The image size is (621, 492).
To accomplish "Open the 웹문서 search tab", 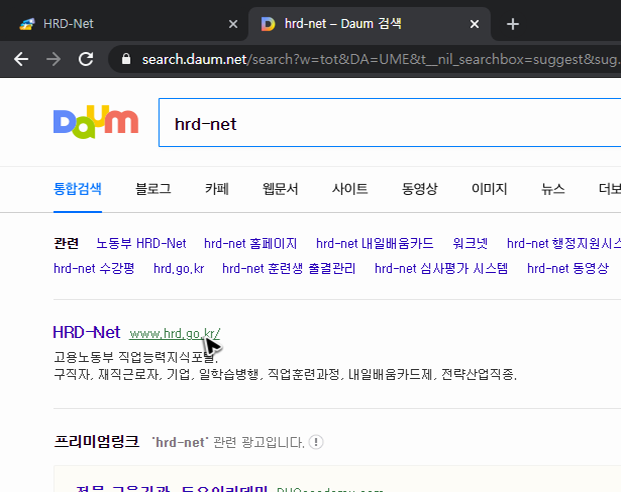I will [280, 189].
